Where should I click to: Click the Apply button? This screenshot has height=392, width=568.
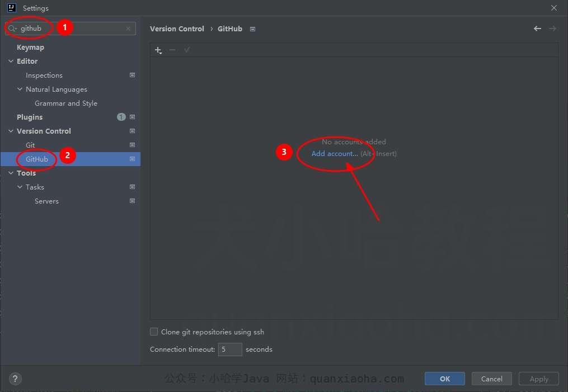click(x=539, y=379)
